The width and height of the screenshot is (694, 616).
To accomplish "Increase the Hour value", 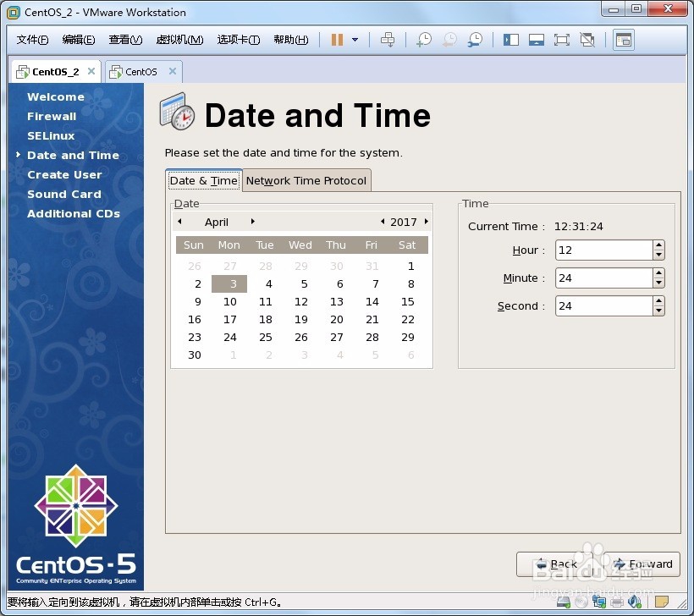I will pos(659,245).
